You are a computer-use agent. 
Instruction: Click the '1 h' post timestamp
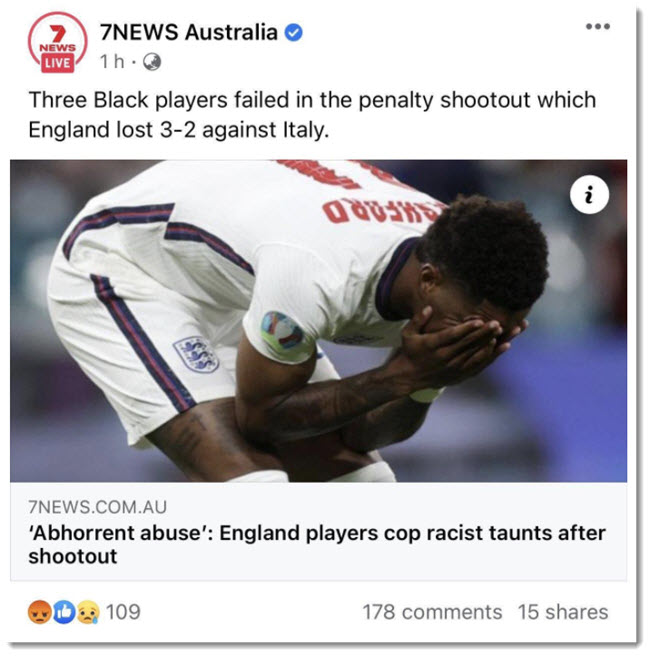(x=112, y=62)
